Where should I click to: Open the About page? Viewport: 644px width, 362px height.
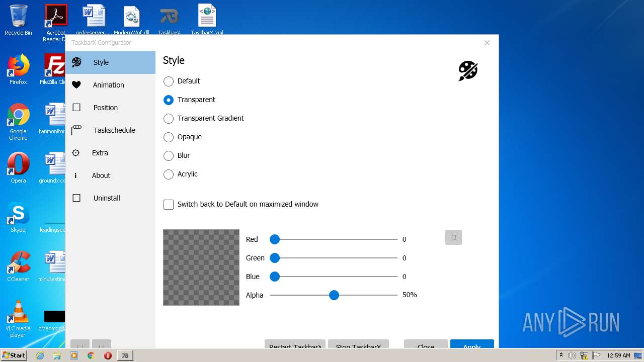(110, 175)
